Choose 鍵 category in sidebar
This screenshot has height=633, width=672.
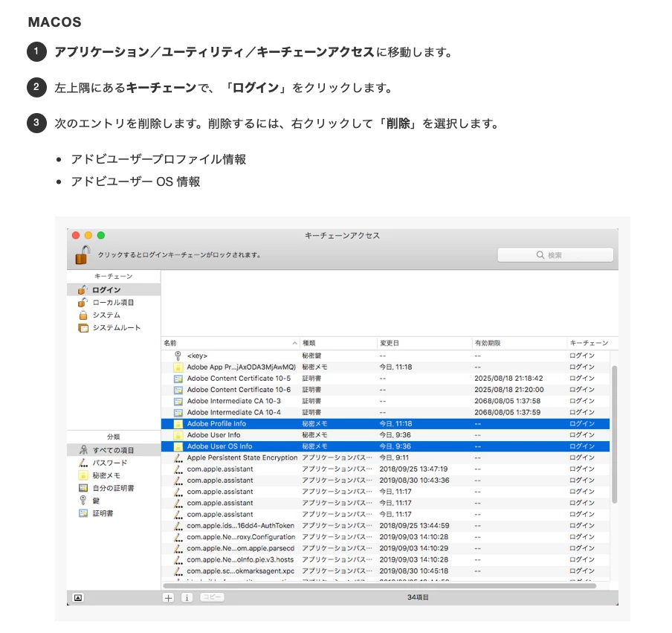click(114, 501)
